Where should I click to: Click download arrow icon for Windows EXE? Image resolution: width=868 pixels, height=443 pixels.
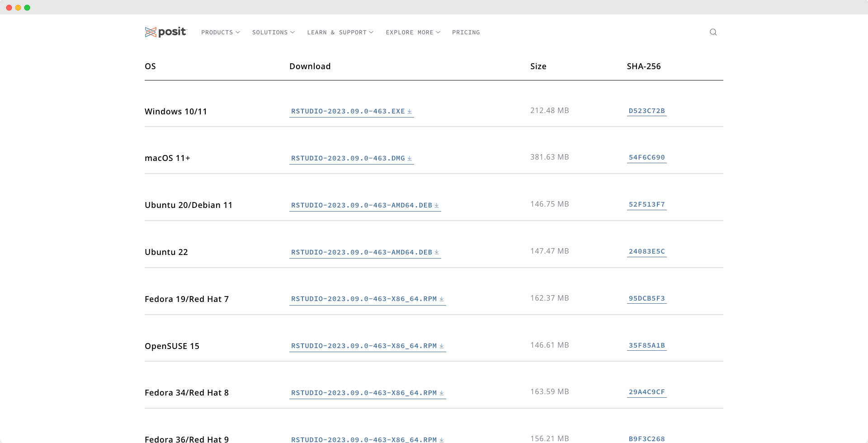tap(410, 111)
